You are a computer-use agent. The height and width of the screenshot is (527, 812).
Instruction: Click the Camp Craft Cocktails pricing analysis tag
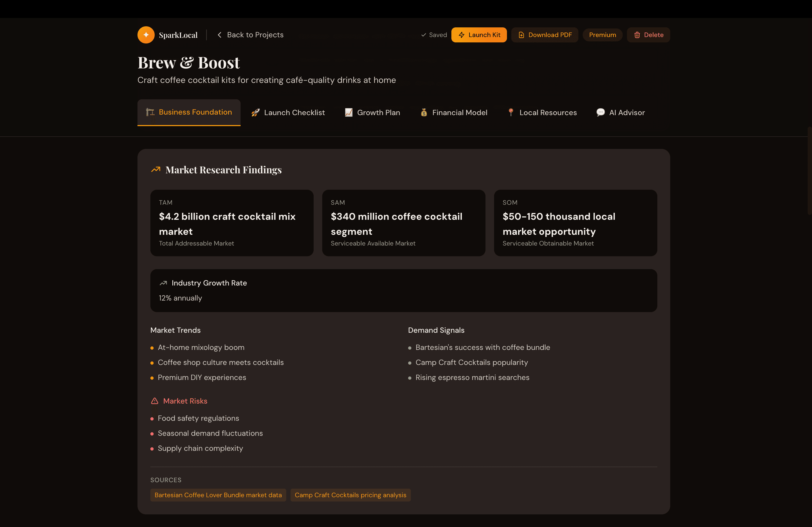[x=350, y=495]
